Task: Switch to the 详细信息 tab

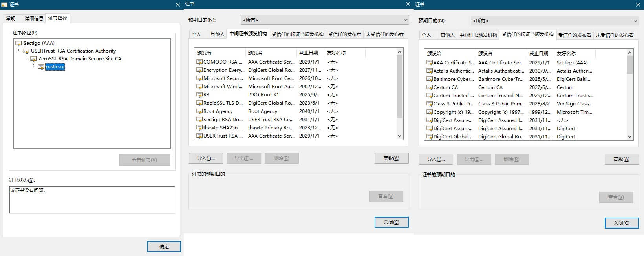Action: tap(34, 18)
